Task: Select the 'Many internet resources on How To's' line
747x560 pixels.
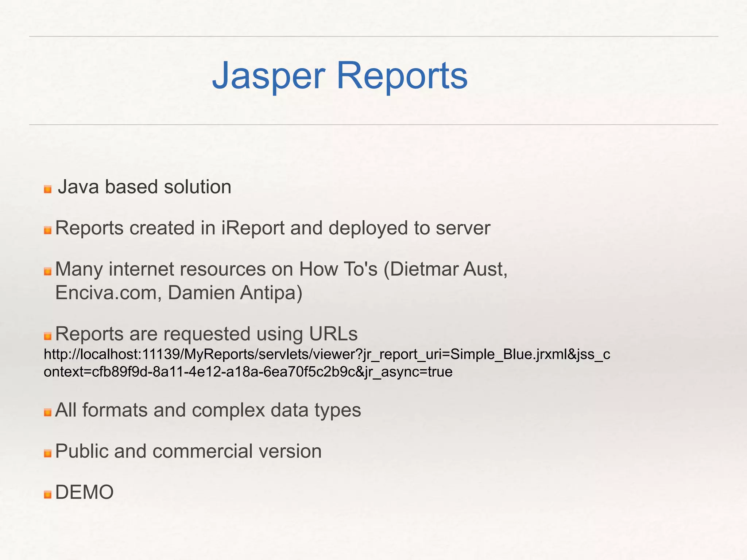Action: point(281,269)
